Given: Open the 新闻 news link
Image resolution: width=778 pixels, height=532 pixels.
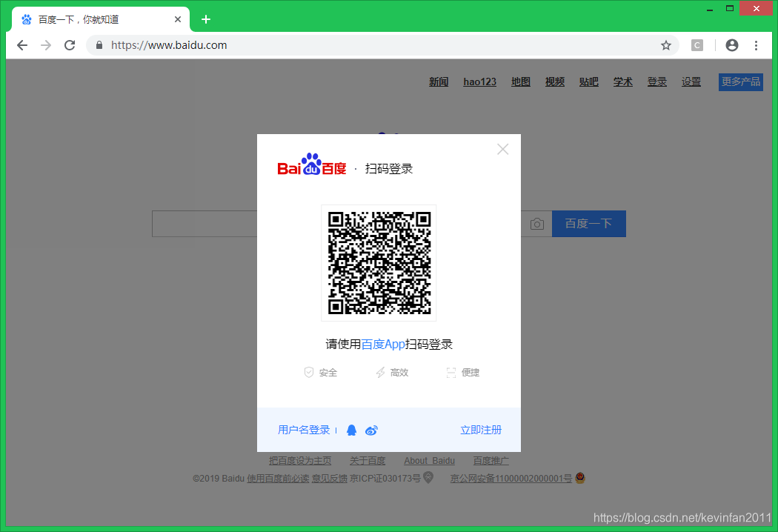Looking at the screenshot, I should point(439,82).
